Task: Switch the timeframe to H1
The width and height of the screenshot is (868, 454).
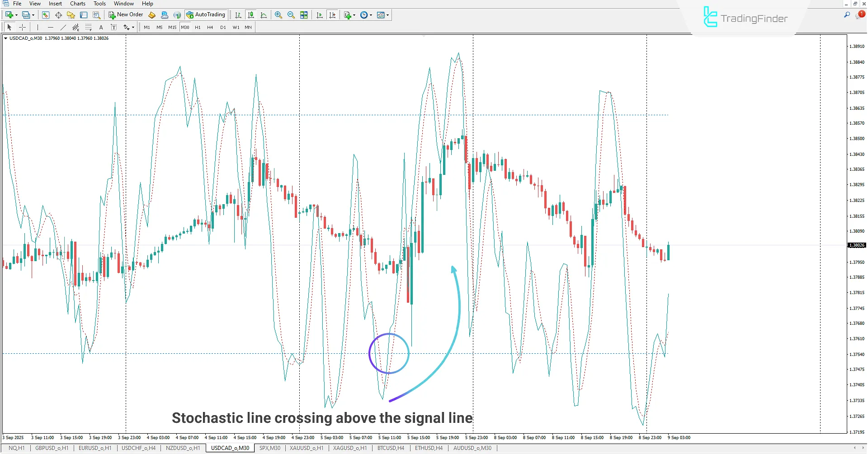Action: (198, 27)
